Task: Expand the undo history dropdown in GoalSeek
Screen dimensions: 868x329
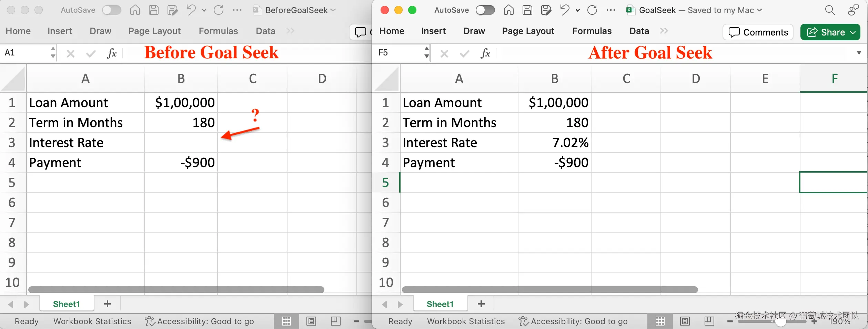Action: [x=578, y=10]
